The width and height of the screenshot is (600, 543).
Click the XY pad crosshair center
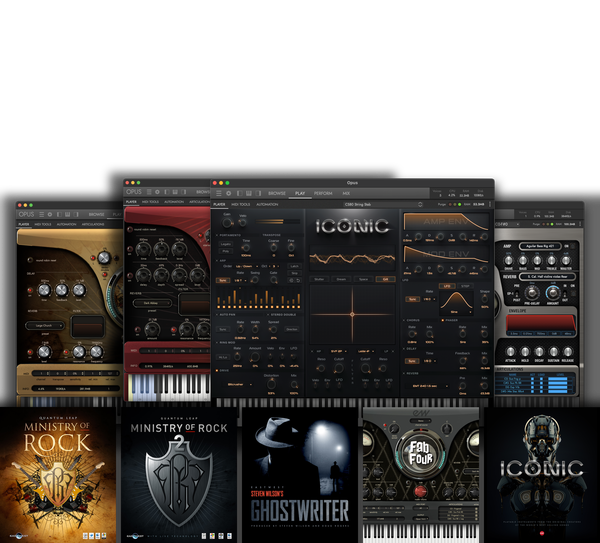(x=352, y=315)
